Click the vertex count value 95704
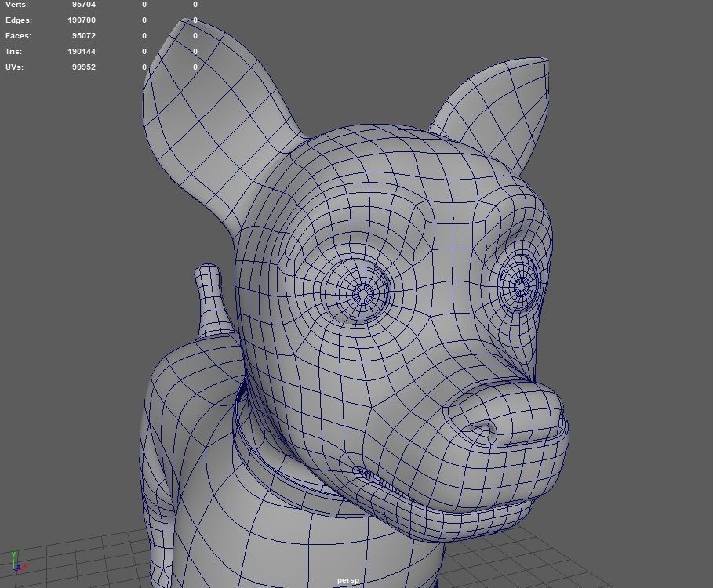The image size is (713, 588). pos(84,5)
